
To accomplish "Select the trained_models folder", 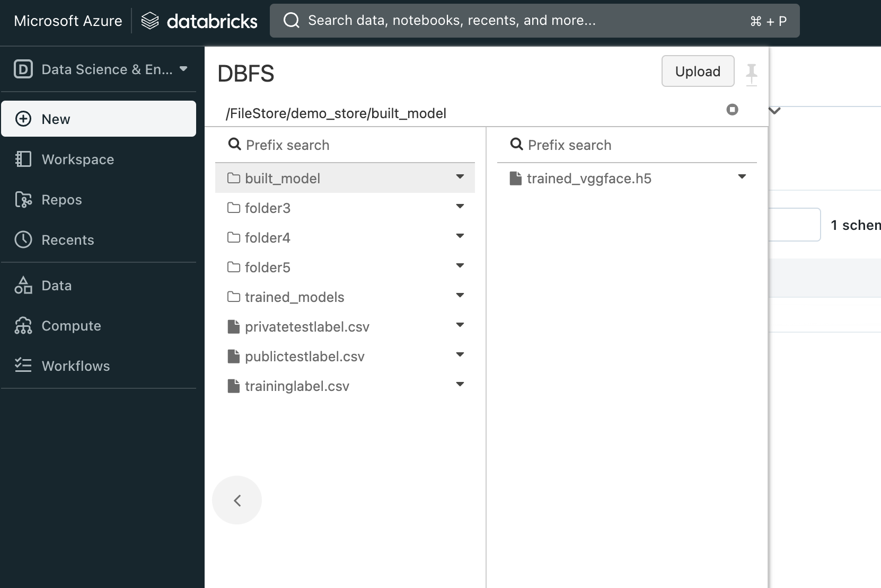I will 345,297.
